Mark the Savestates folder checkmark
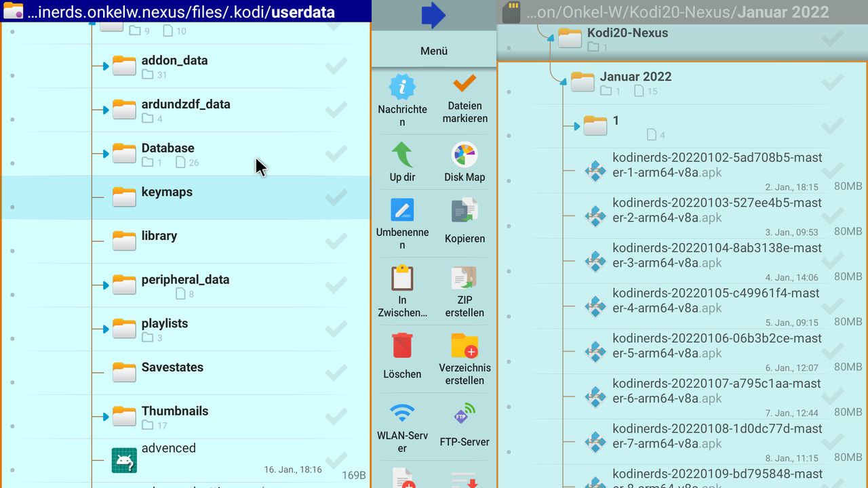The image size is (868, 488). [336, 373]
